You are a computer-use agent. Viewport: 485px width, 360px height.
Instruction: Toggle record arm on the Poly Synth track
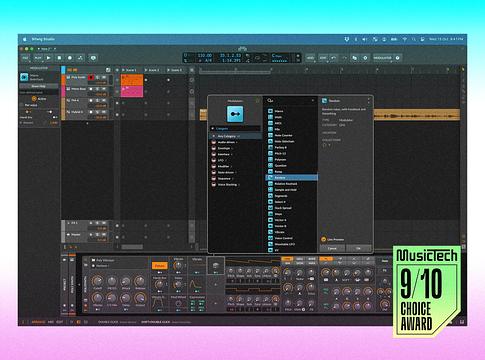tap(91, 77)
